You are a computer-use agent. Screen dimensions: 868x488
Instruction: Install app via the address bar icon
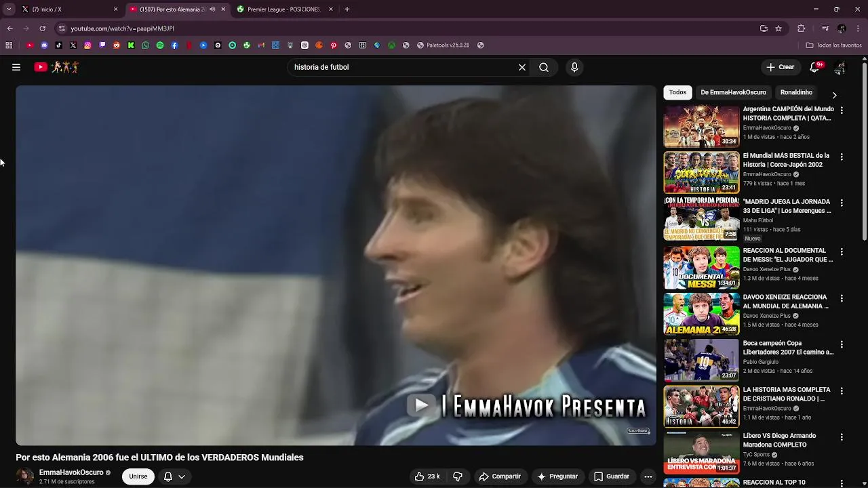[x=764, y=28]
